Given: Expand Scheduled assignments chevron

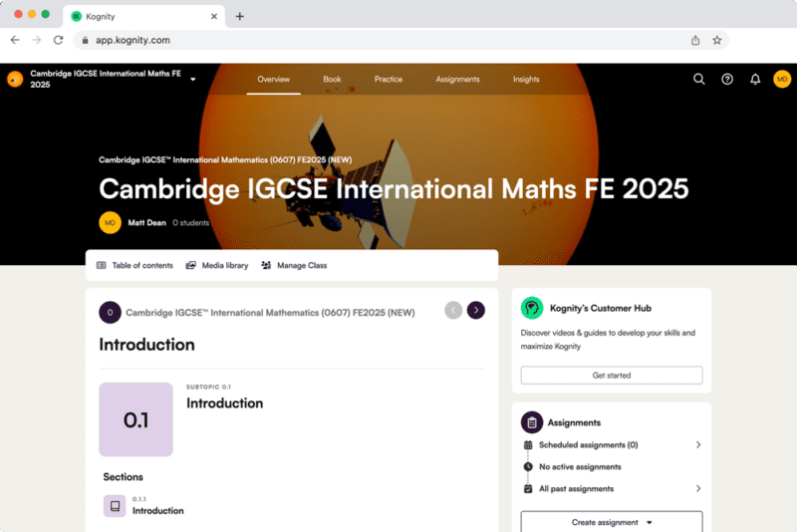Looking at the screenshot, I should click(x=698, y=444).
